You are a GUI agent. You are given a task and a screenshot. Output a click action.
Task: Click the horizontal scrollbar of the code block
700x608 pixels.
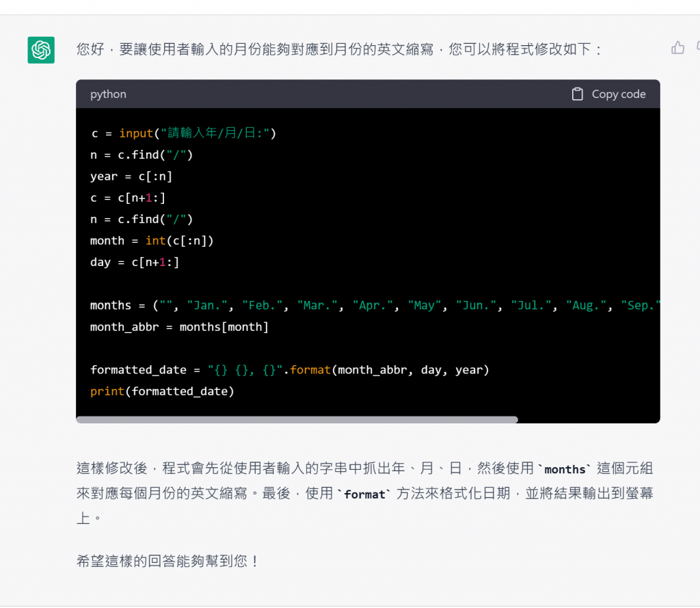coord(297,419)
